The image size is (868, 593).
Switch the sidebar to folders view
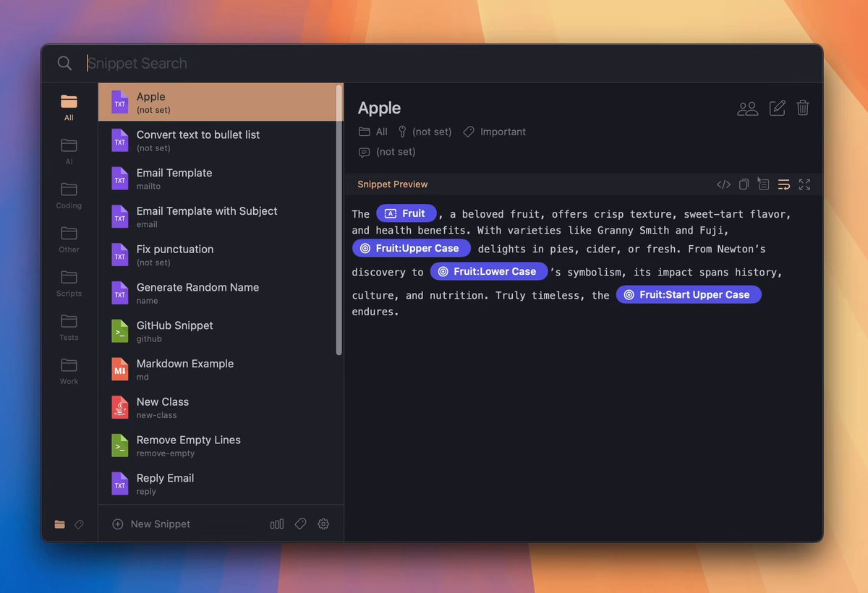click(59, 524)
